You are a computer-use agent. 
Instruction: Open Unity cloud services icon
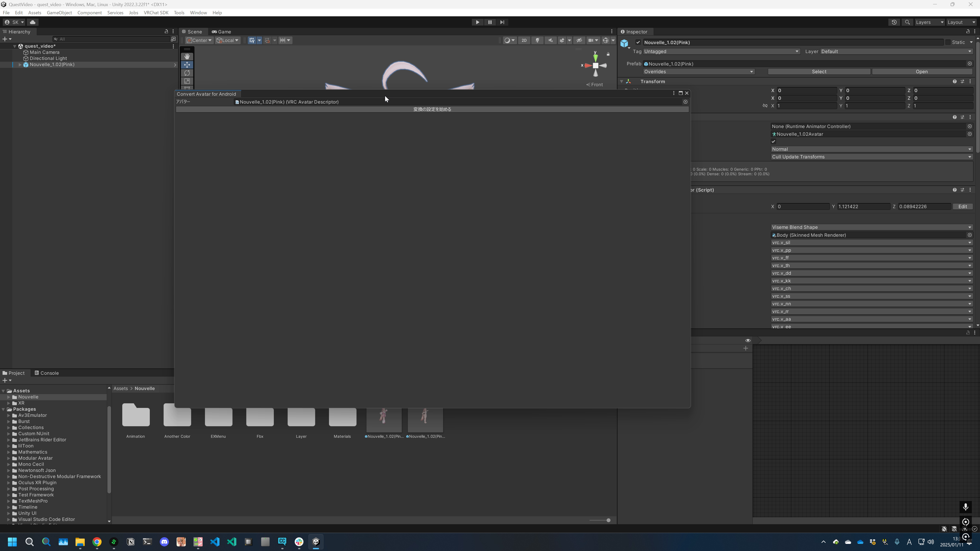33,22
